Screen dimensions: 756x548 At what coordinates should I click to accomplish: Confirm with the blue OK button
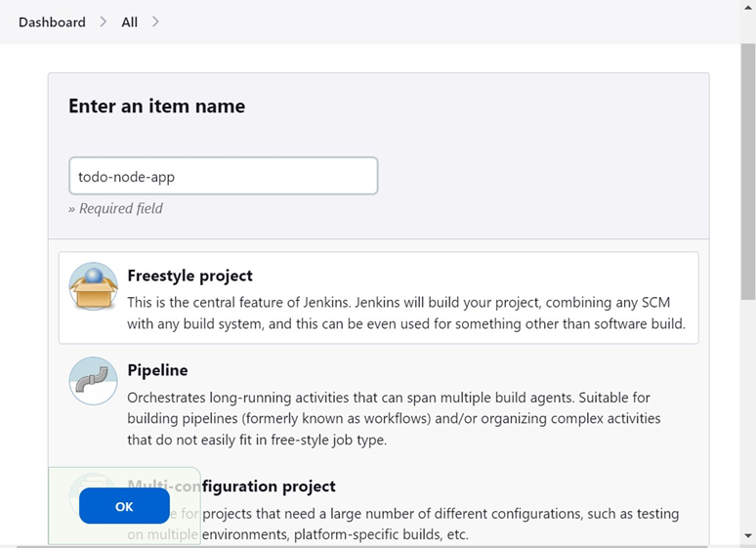point(124,506)
